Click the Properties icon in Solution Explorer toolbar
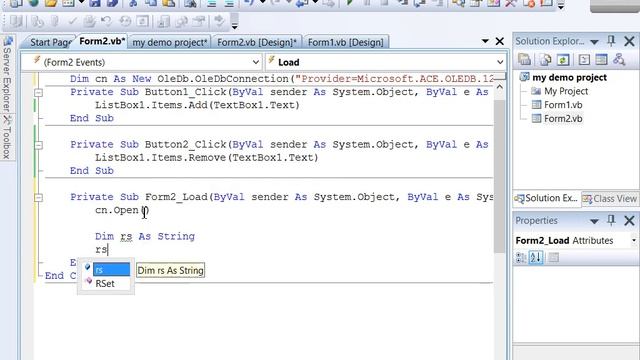640x360 pixels. point(524,60)
